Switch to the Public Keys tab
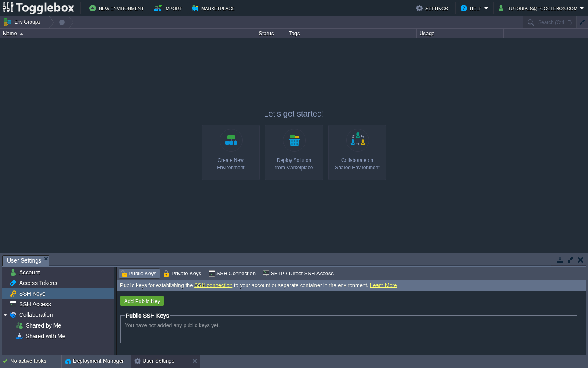 point(139,274)
